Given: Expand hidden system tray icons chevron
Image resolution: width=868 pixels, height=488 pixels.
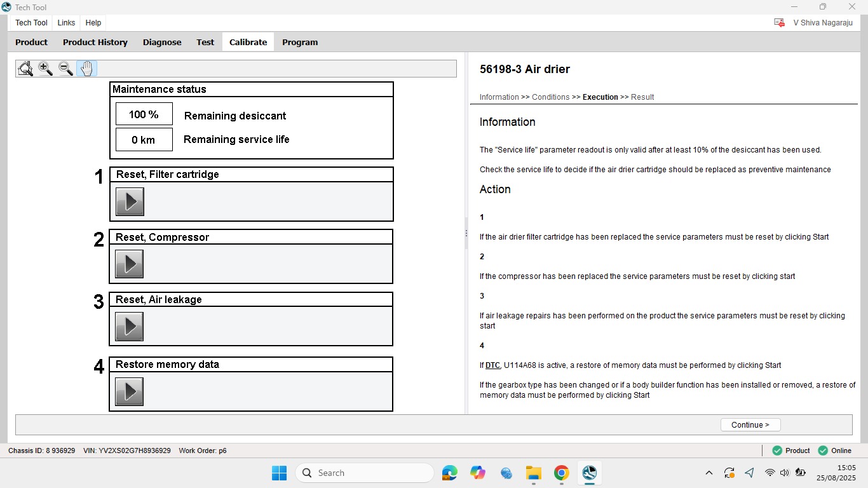Looking at the screenshot, I should 709,473.
